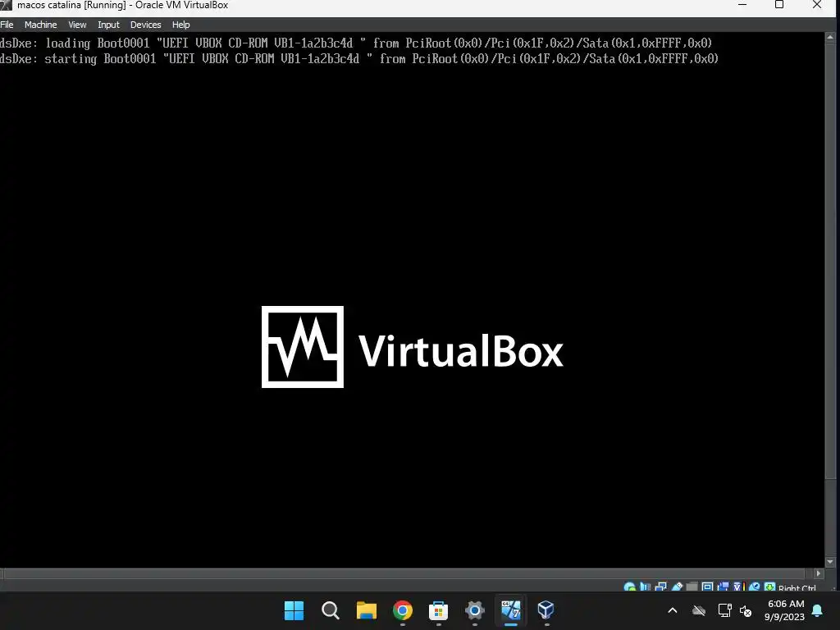
Task: Open the Windows Start menu
Action: click(x=294, y=610)
